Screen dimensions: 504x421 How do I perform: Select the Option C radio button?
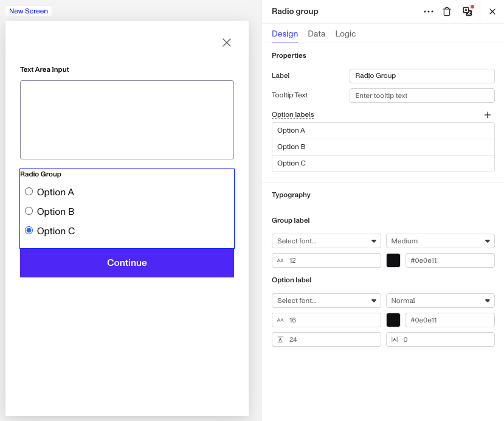click(x=29, y=231)
